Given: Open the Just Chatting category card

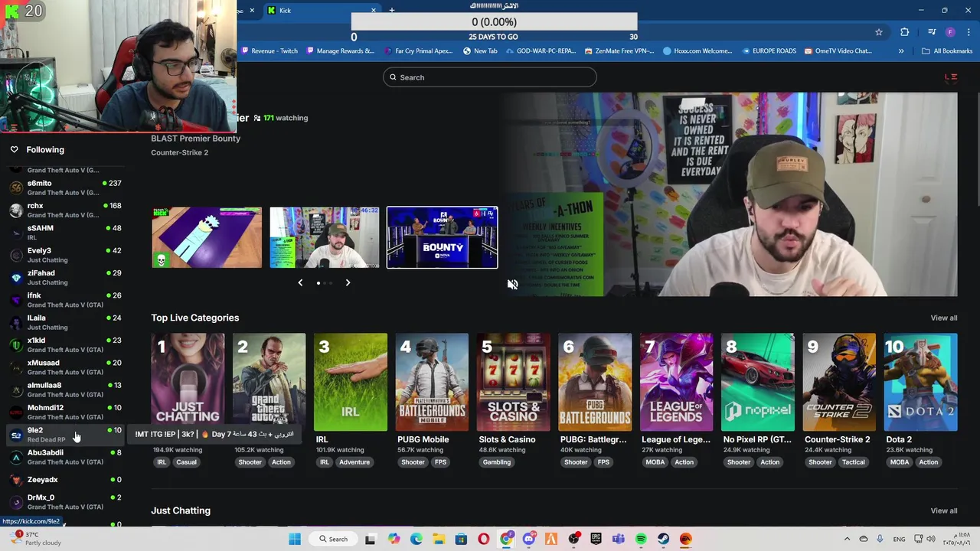Looking at the screenshot, I should coord(188,382).
